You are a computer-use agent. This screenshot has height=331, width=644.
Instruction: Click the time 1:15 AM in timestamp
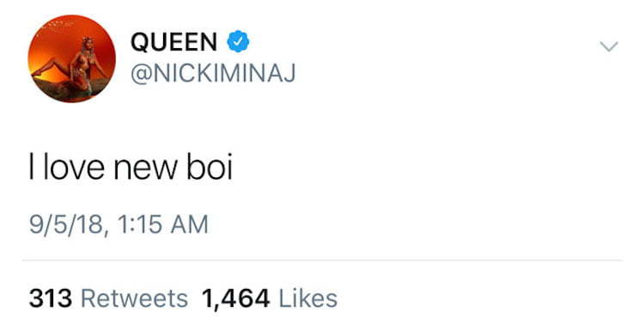(x=163, y=225)
